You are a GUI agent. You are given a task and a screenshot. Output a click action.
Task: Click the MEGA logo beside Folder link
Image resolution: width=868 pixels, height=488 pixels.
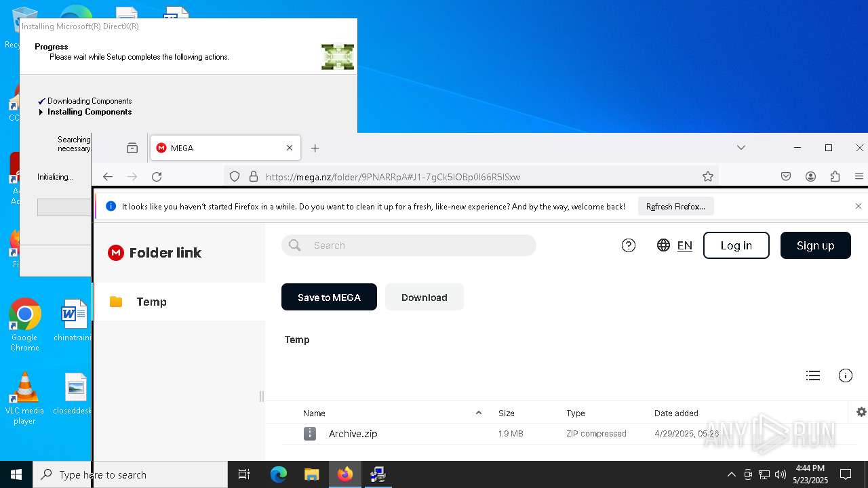[x=116, y=253]
